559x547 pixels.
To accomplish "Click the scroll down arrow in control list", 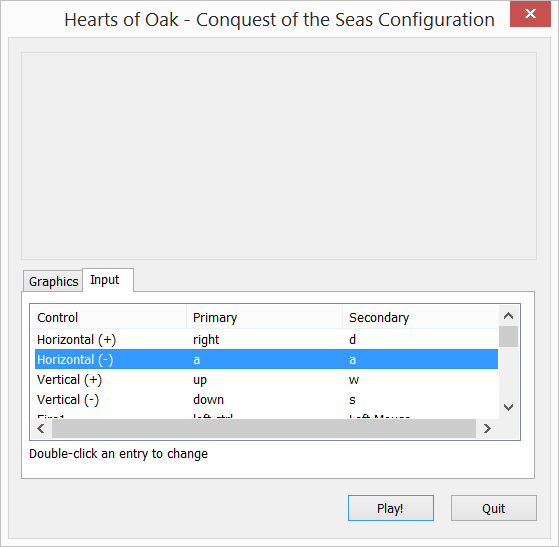I will point(508,407).
